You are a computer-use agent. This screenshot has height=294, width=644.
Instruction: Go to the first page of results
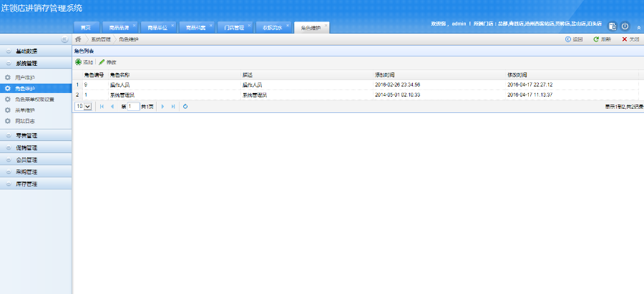(x=102, y=106)
